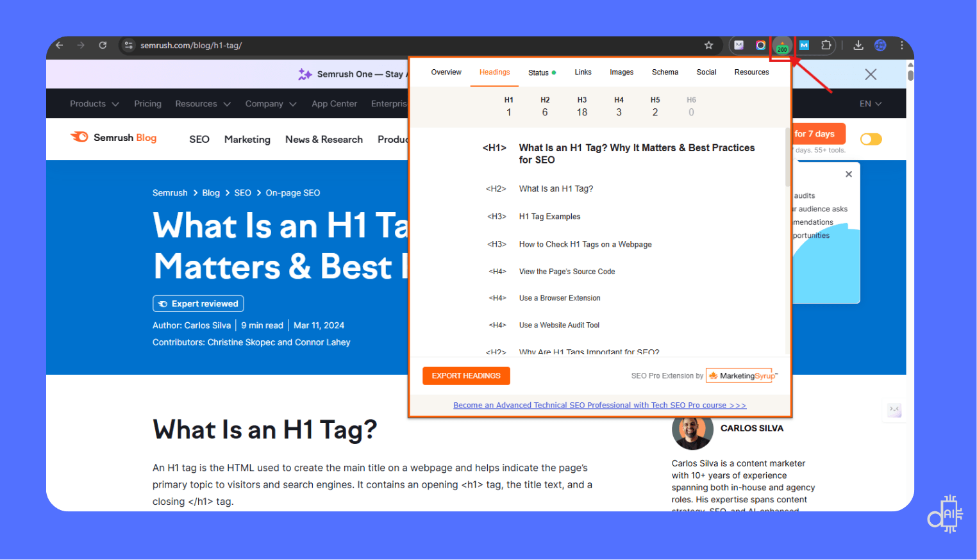Viewport: 977px width, 560px height.
Task: Open the blue M extension icon
Action: 805,45
